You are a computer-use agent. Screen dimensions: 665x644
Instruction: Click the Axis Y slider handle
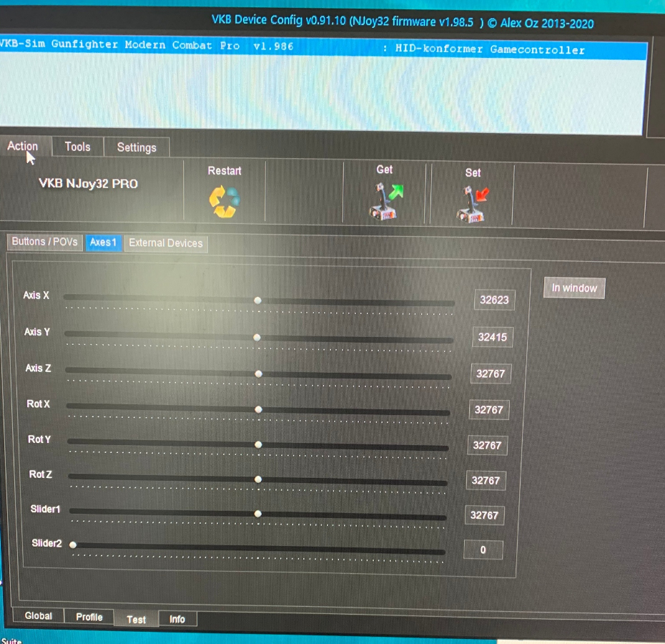click(x=257, y=338)
